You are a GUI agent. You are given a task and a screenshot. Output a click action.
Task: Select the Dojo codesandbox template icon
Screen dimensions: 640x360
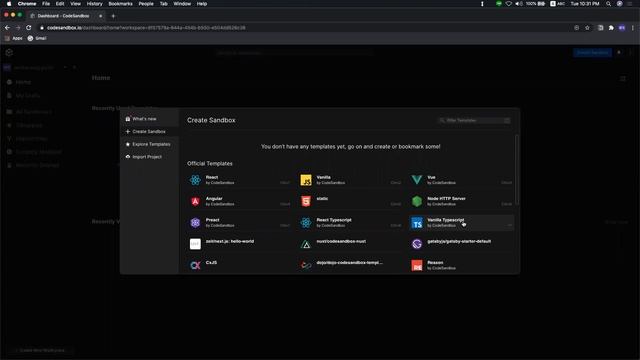pyautogui.click(x=306, y=265)
